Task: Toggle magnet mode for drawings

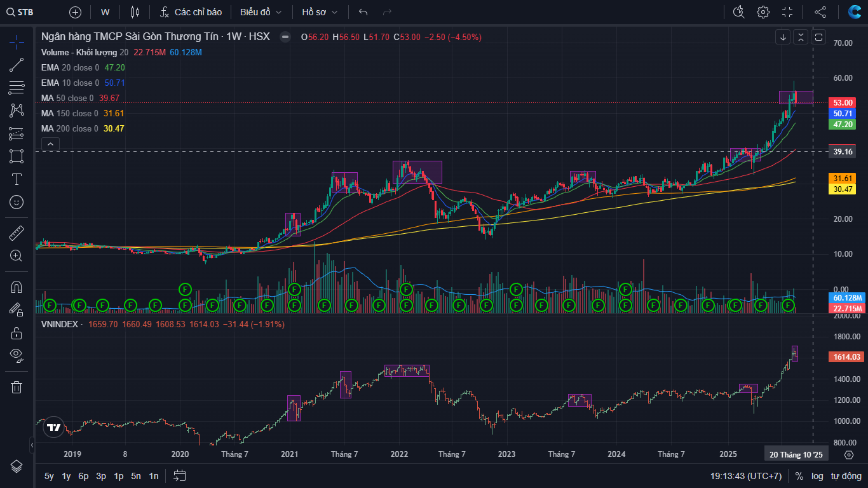Action: 17,287
